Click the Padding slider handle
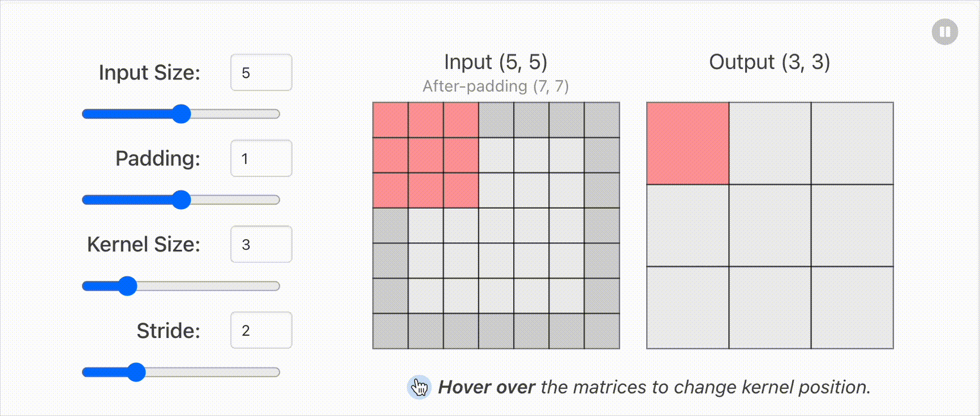 pos(181,200)
